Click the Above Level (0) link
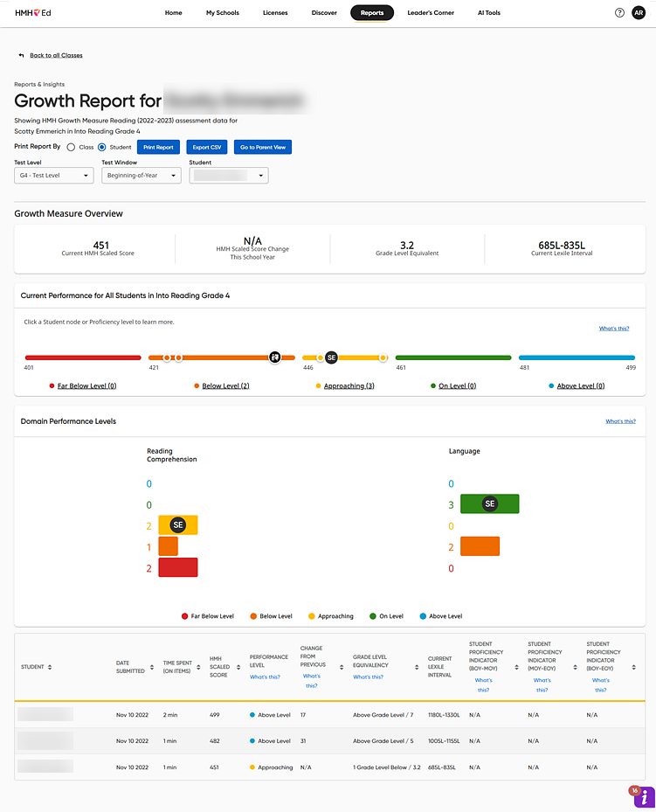Viewport: 656px width, 812px height. pyautogui.click(x=581, y=385)
